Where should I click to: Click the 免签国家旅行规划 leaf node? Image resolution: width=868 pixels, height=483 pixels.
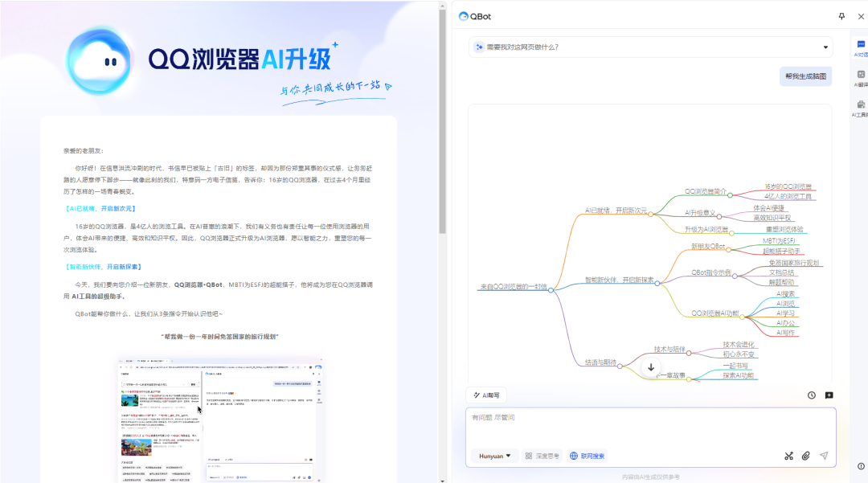coord(793,263)
